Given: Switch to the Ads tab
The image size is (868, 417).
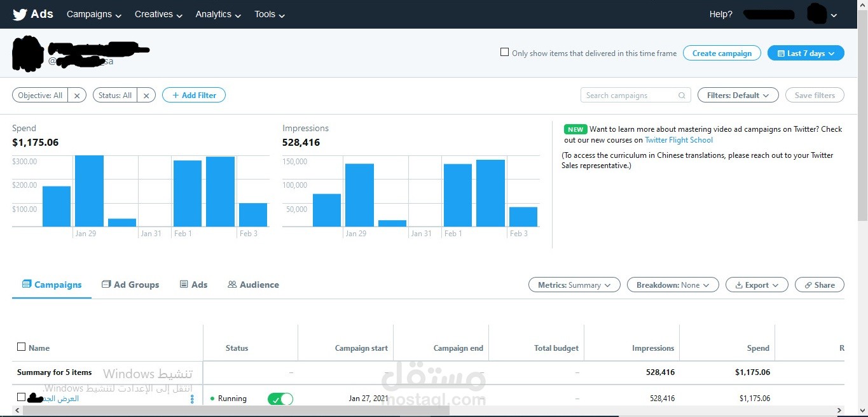Looking at the screenshot, I should click(x=194, y=285).
